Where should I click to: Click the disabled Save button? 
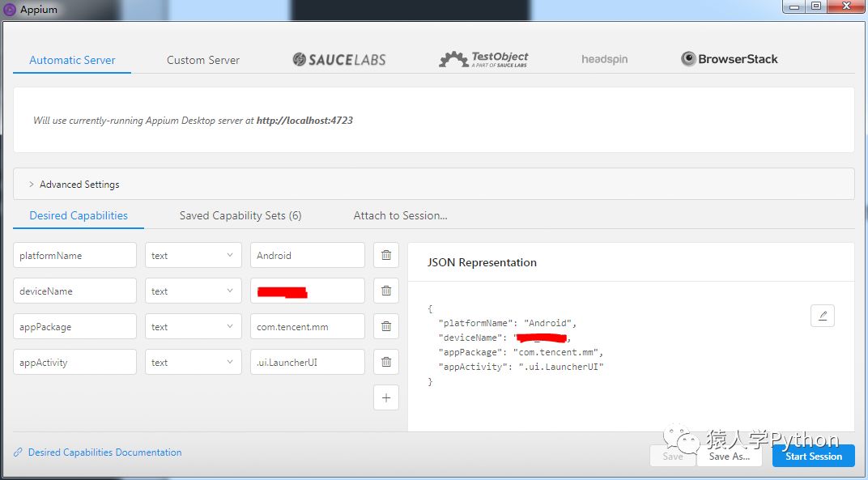pos(673,457)
